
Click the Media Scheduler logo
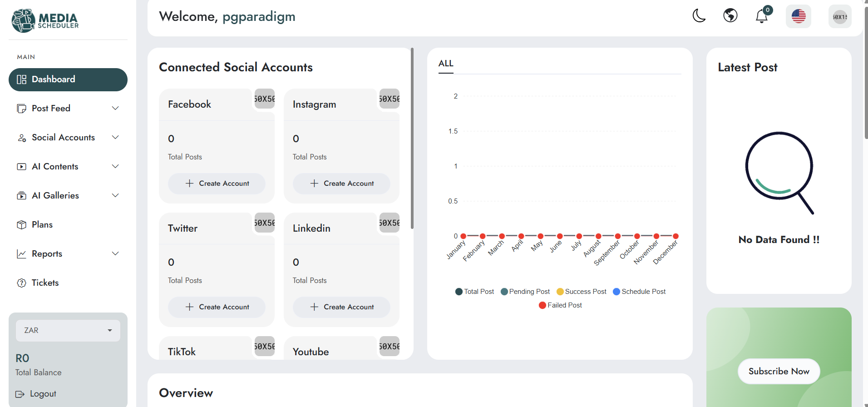(x=45, y=20)
